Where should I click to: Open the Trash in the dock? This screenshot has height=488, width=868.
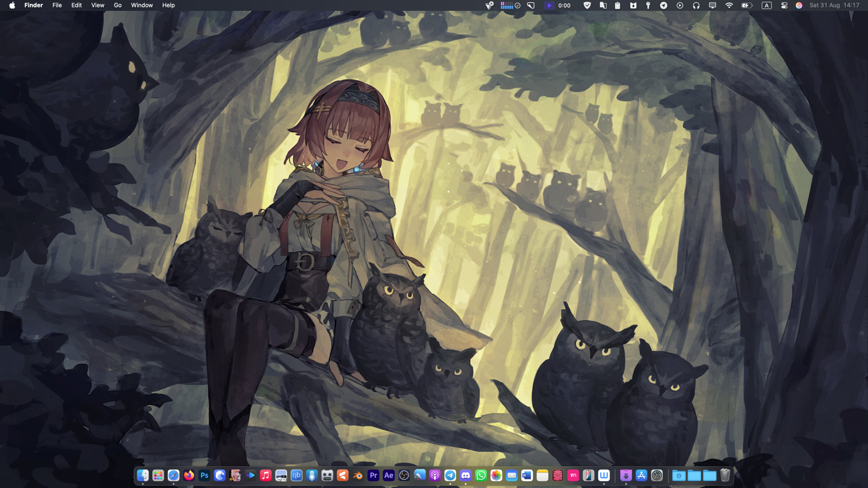725,475
